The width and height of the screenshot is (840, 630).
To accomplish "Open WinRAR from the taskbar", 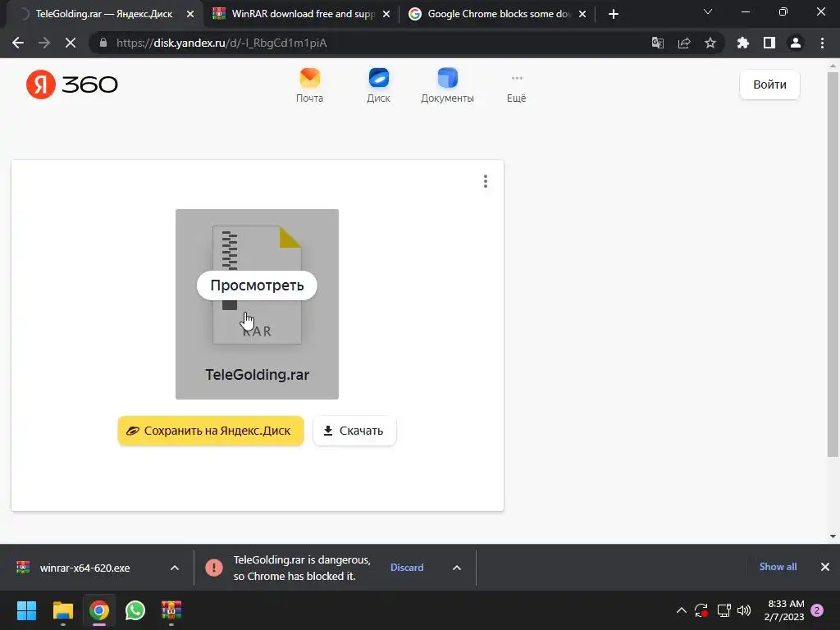I will [x=171, y=610].
